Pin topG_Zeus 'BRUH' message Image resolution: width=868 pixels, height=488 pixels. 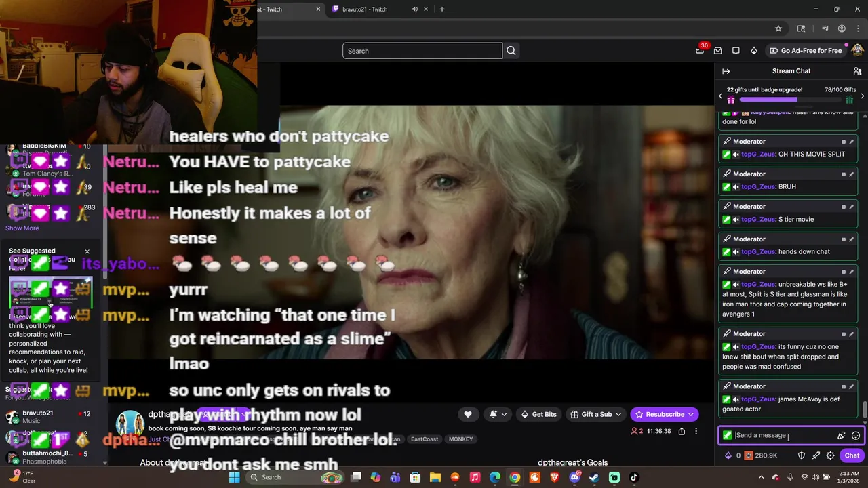coord(852,174)
